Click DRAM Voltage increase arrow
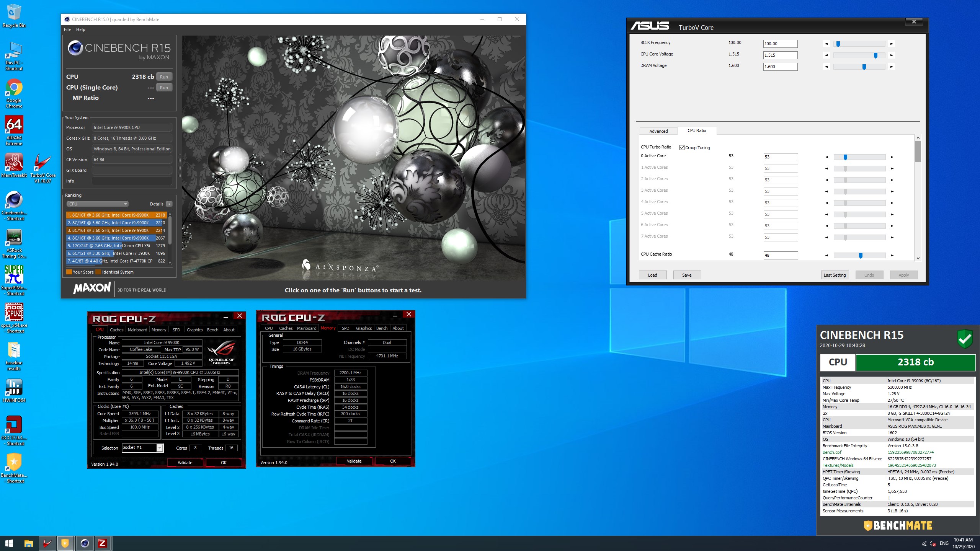This screenshot has height=551, width=980. tap(892, 67)
